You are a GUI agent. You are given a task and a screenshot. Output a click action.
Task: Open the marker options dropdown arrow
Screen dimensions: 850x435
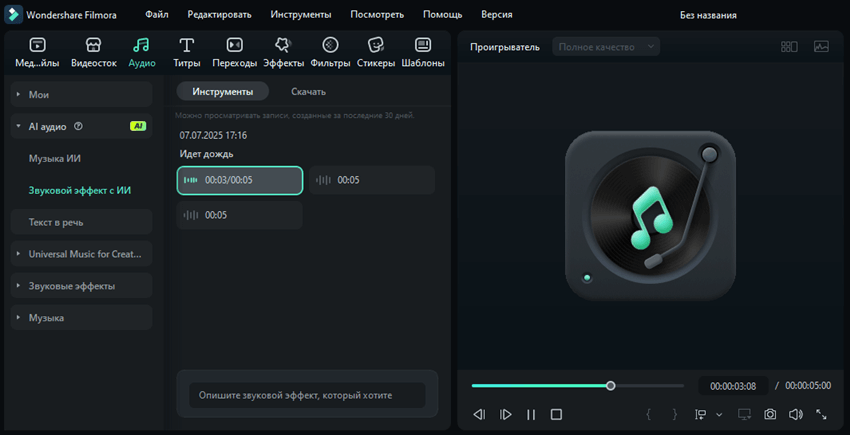[x=719, y=415]
